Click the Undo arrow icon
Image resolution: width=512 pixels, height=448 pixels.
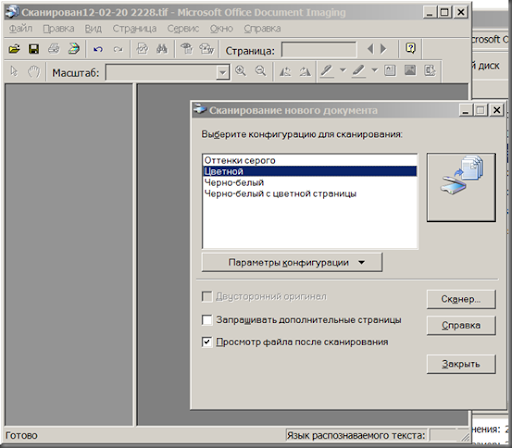tap(98, 50)
